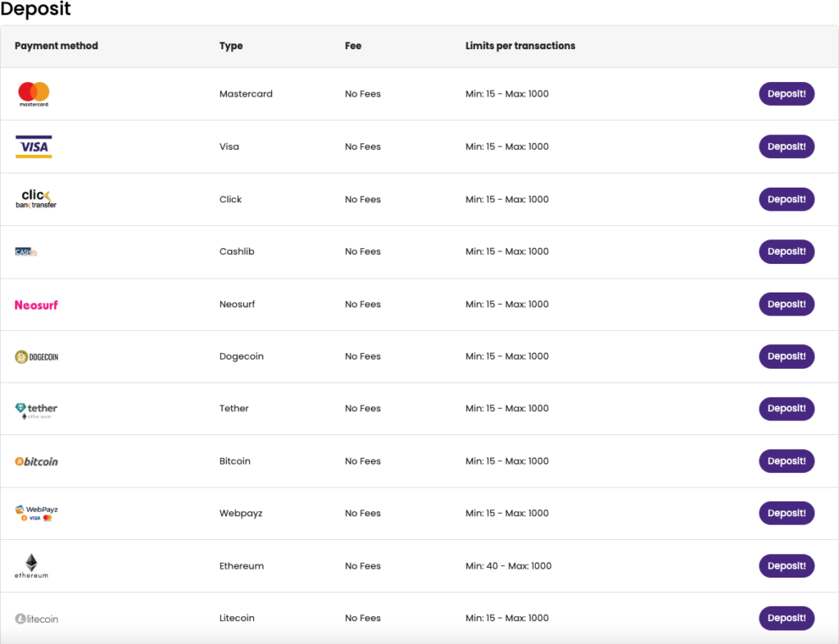Click Deposit for Mastercard row
This screenshot has width=839, height=644.
tap(786, 93)
